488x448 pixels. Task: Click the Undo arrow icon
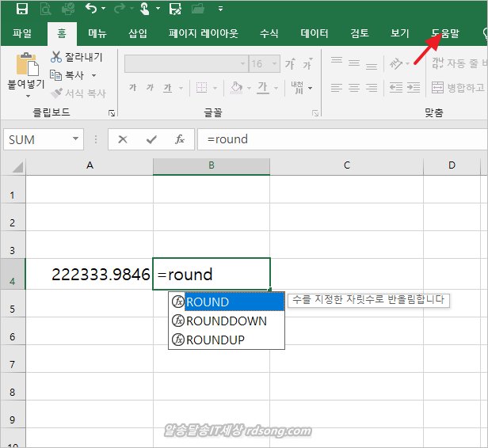click(x=90, y=9)
